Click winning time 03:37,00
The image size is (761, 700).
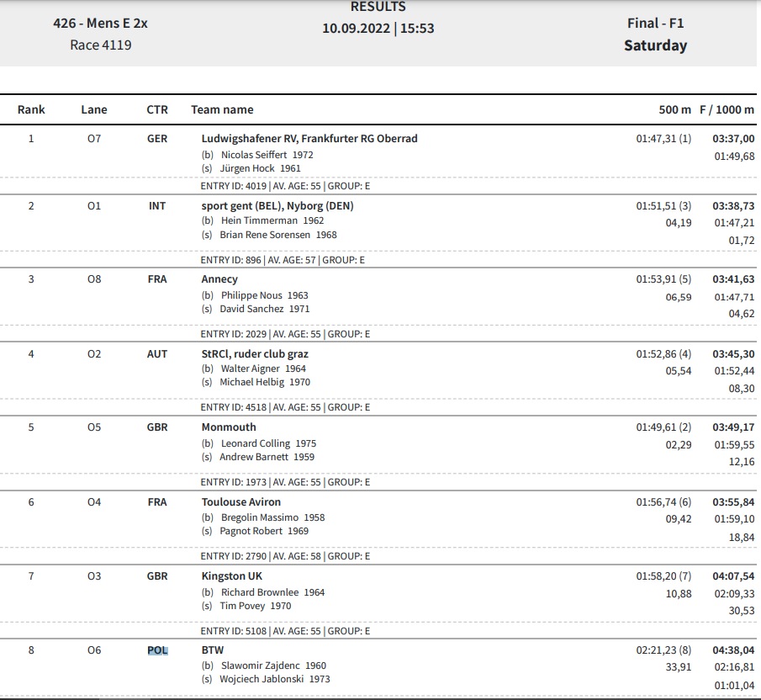[x=733, y=139]
